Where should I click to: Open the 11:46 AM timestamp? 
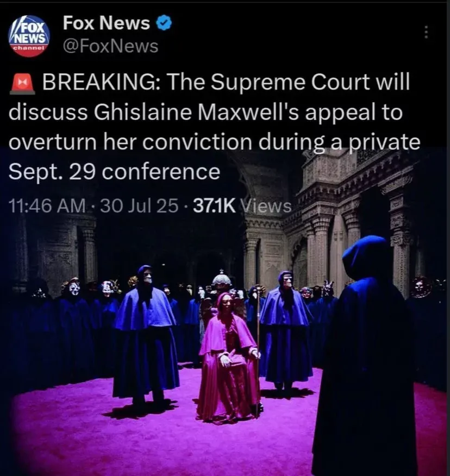47,206
